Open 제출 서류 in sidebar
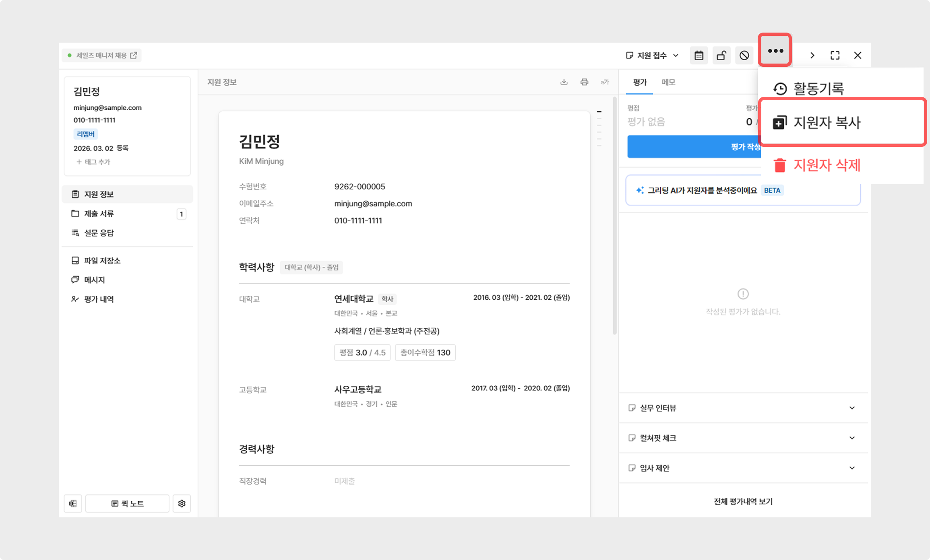Image resolution: width=930 pixels, height=560 pixels. pos(127,214)
